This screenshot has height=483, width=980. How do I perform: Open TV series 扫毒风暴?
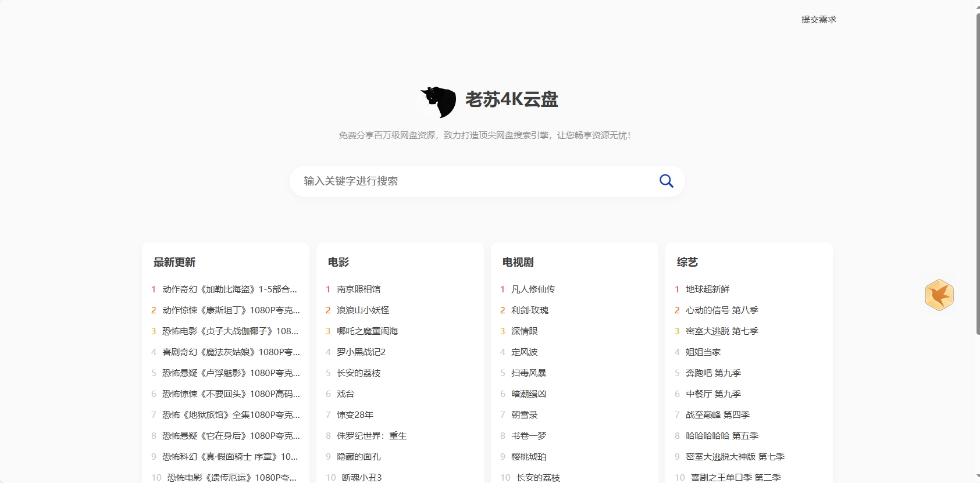[x=529, y=373]
